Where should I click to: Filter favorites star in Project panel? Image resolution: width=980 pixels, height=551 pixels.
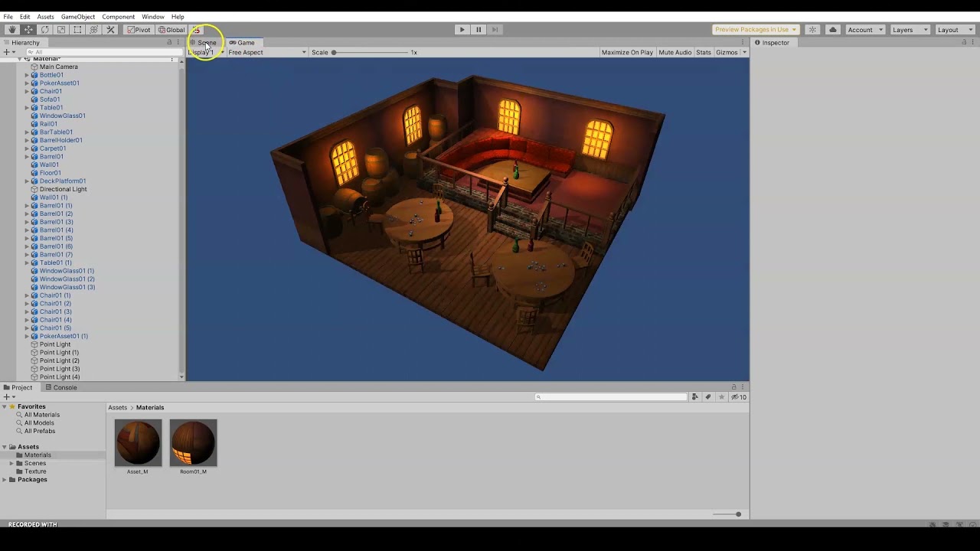[721, 397]
